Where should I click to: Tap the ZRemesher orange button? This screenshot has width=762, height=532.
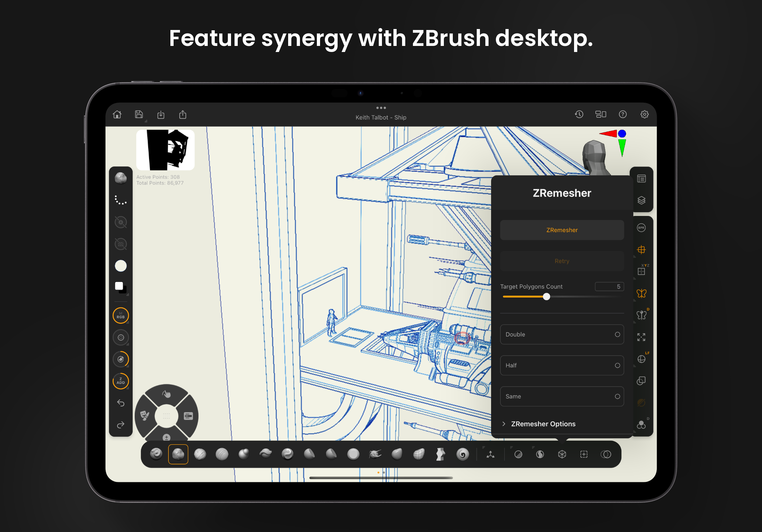[x=562, y=230]
